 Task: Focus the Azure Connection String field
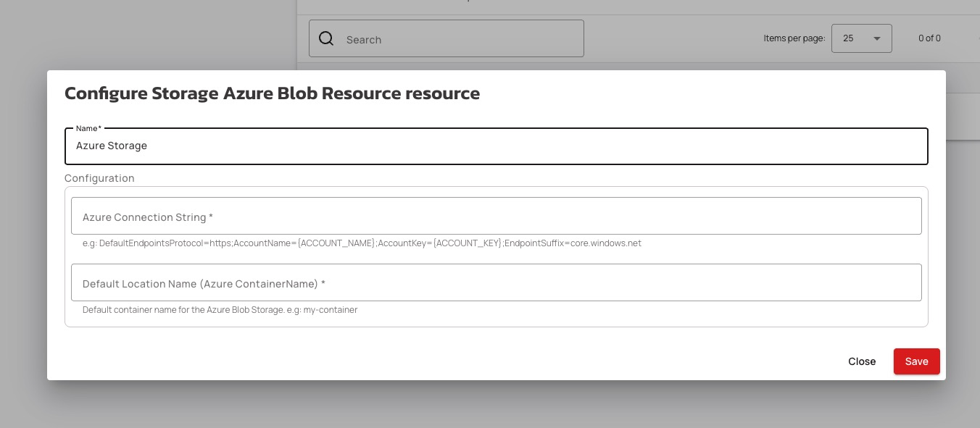pyautogui.click(x=496, y=217)
